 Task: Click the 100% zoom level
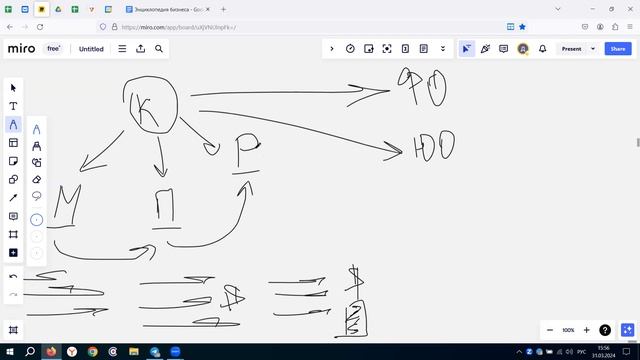tap(568, 330)
